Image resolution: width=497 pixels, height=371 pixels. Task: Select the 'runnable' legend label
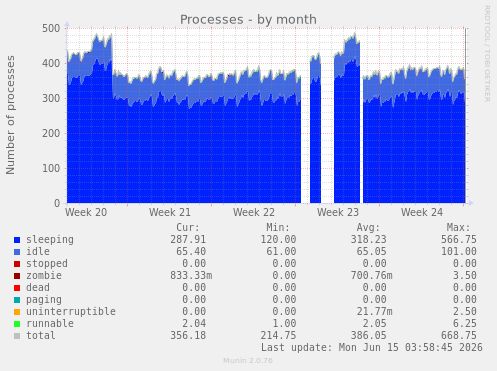50,323
